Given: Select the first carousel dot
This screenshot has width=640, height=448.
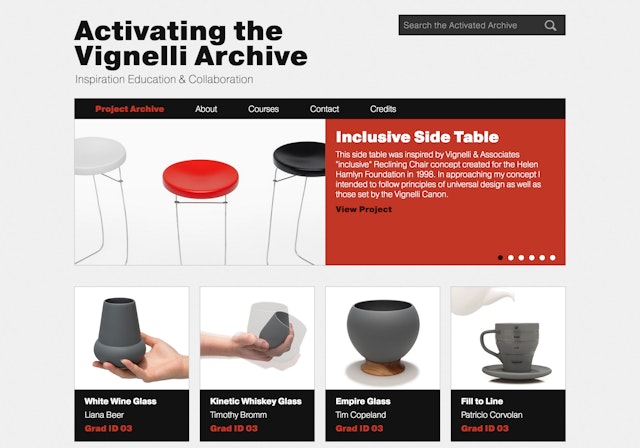Looking at the screenshot, I should pos(500,257).
